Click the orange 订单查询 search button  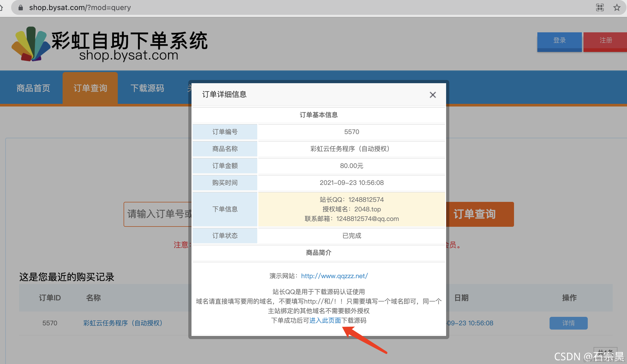480,214
